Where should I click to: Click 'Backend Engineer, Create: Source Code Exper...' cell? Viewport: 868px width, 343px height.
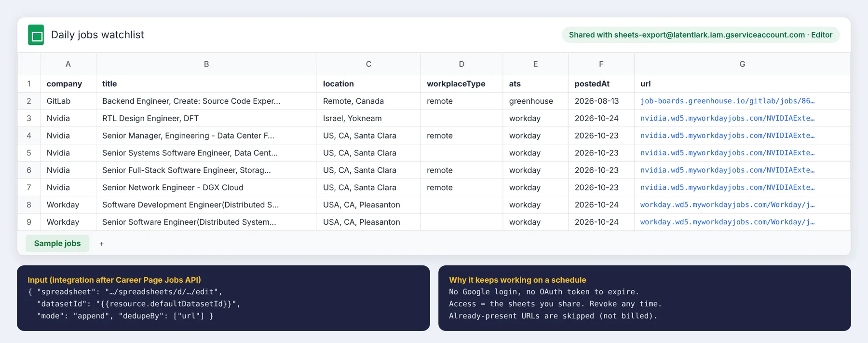pyautogui.click(x=206, y=101)
